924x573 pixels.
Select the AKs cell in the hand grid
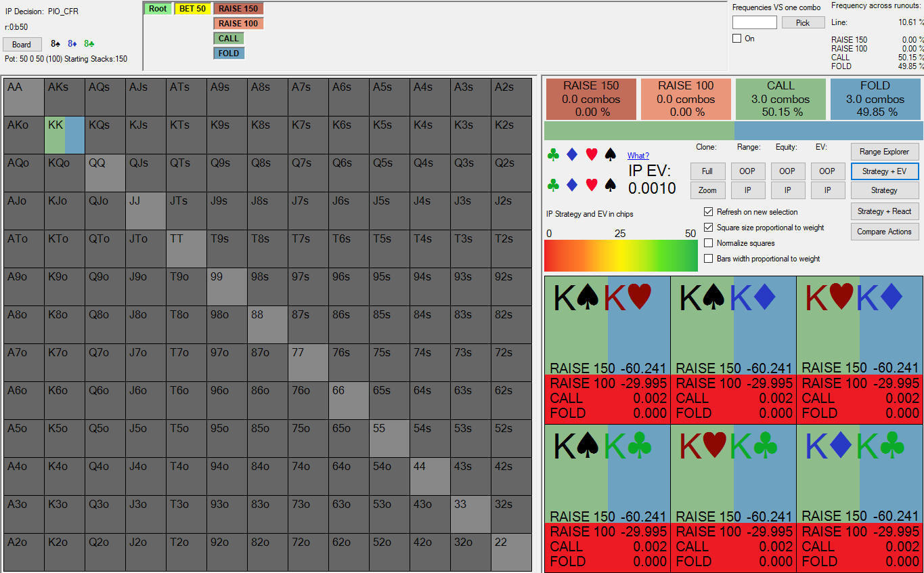(64, 97)
